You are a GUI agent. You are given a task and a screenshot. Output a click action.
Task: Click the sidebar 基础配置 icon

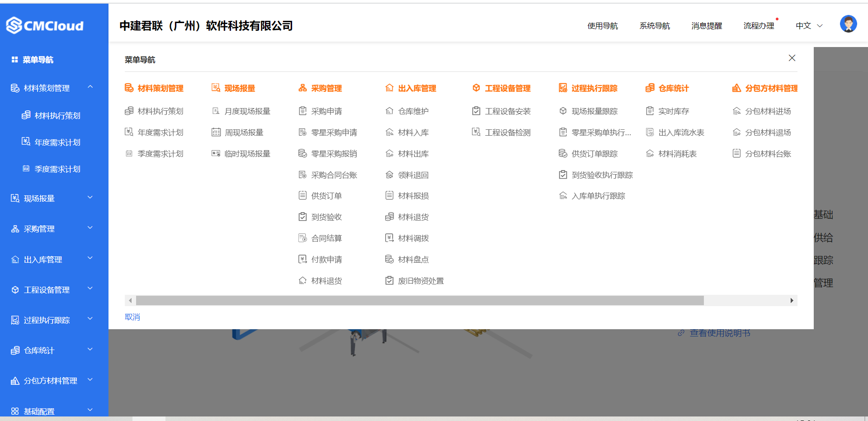click(15, 411)
